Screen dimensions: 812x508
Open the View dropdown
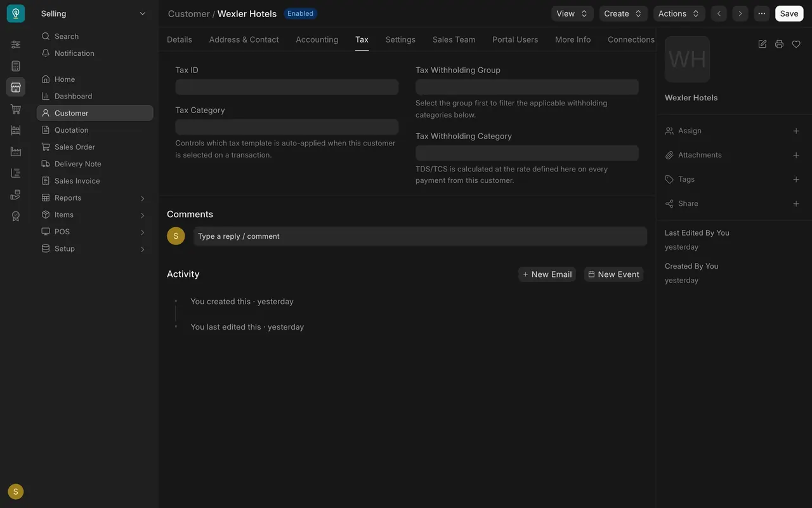click(x=572, y=13)
